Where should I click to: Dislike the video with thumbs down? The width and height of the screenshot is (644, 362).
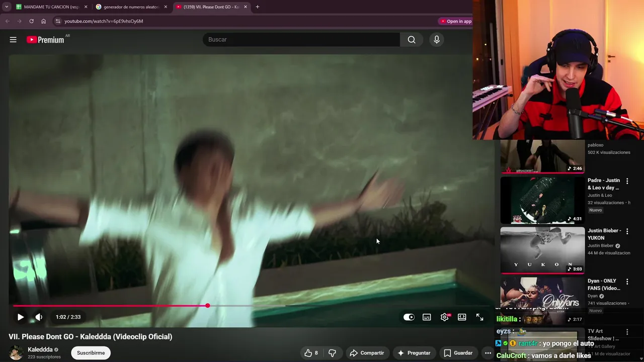332,353
